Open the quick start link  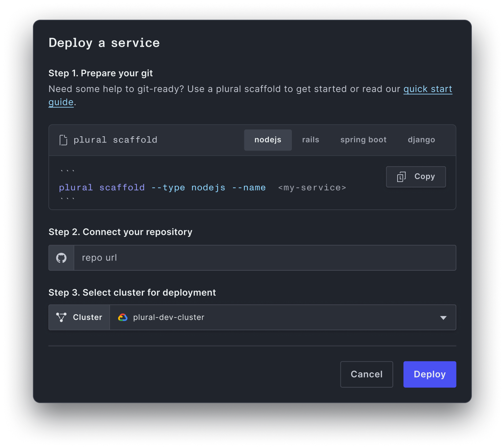tap(428, 89)
